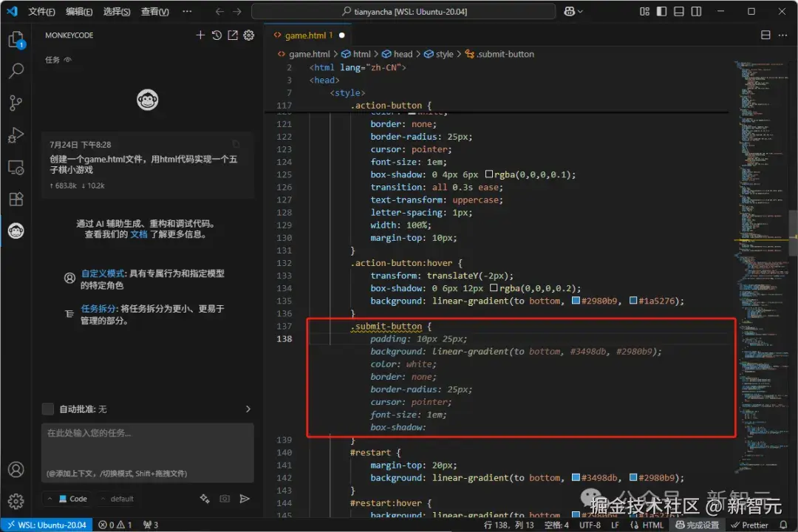The image size is (798, 532).
Task: Select the game.html editor tab
Action: tap(310, 35)
